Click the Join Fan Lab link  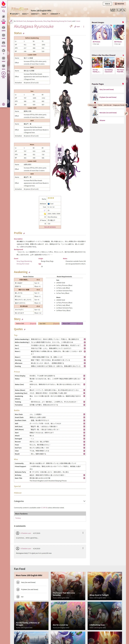108,105
